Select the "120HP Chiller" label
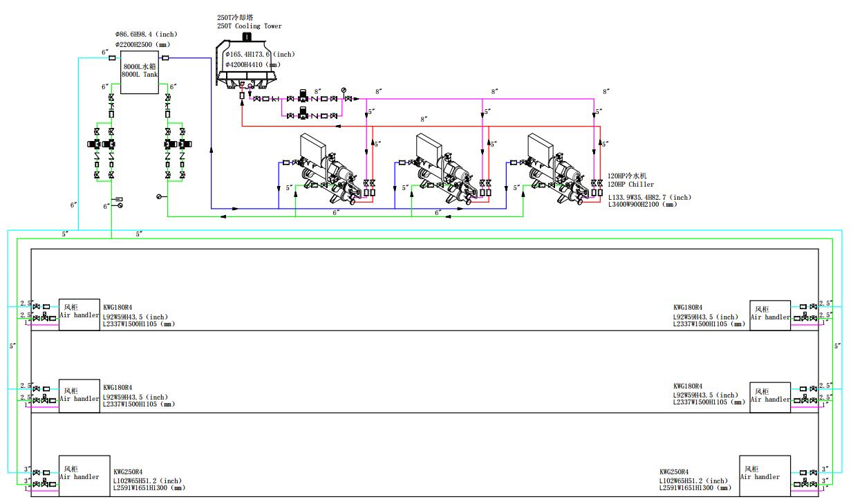Screen dimensions: 853x504 click(631, 185)
